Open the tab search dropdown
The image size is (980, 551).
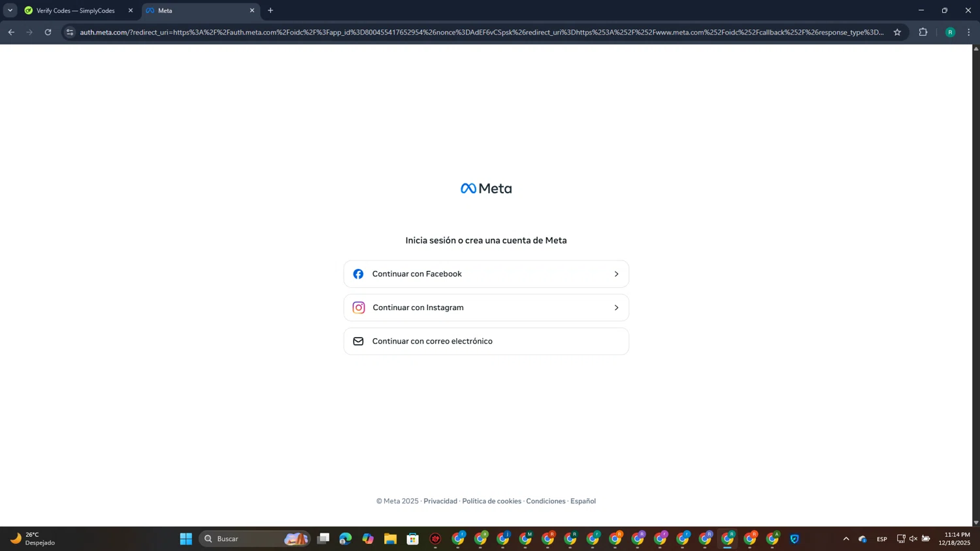pyautogui.click(x=10, y=10)
